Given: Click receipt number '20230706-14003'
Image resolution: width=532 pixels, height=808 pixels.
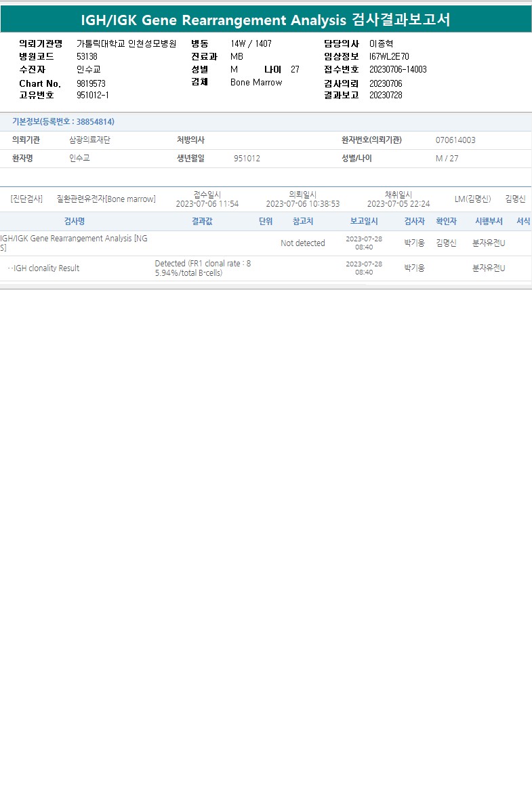Looking at the screenshot, I should pos(398,70).
